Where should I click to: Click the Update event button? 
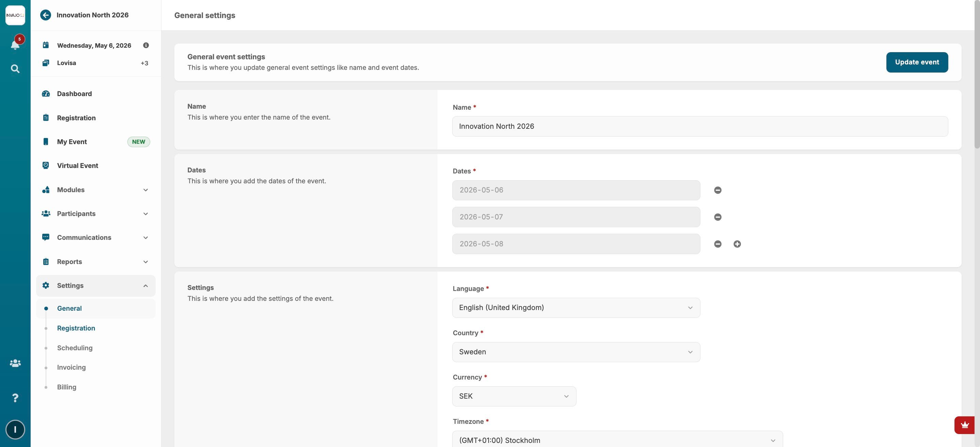click(916, 62)
